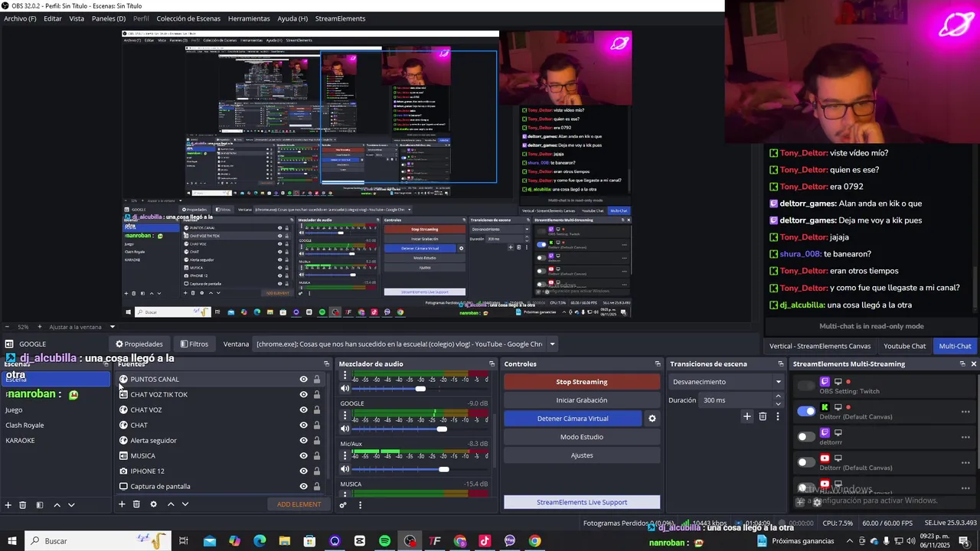Configure virtual camera gear icon

coord(652,419)
